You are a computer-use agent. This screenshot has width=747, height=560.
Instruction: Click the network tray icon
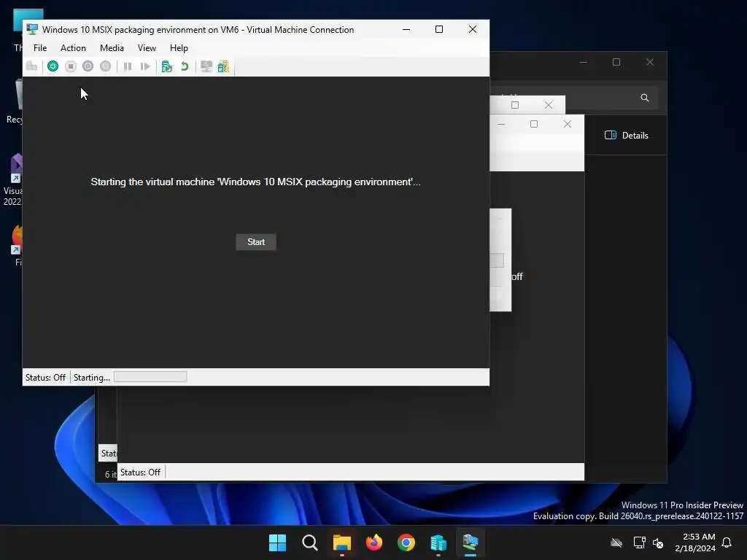tap(639, 542)
